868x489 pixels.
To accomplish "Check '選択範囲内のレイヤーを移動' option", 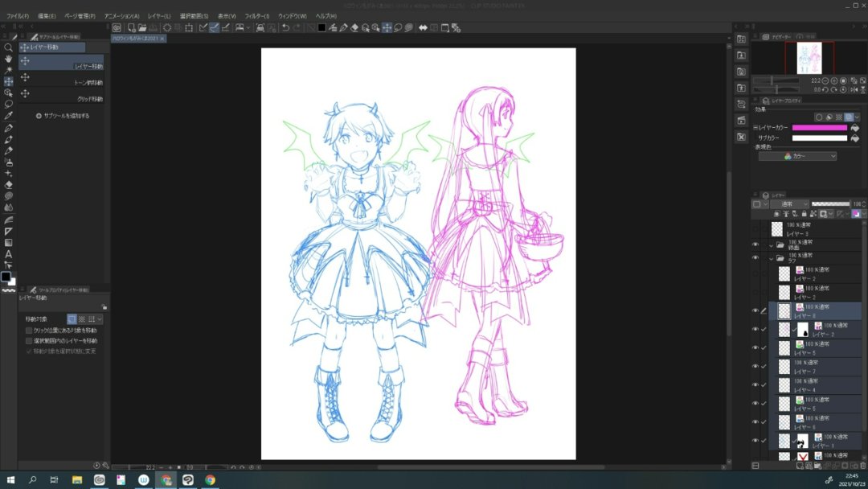I will tap(29, 340).
